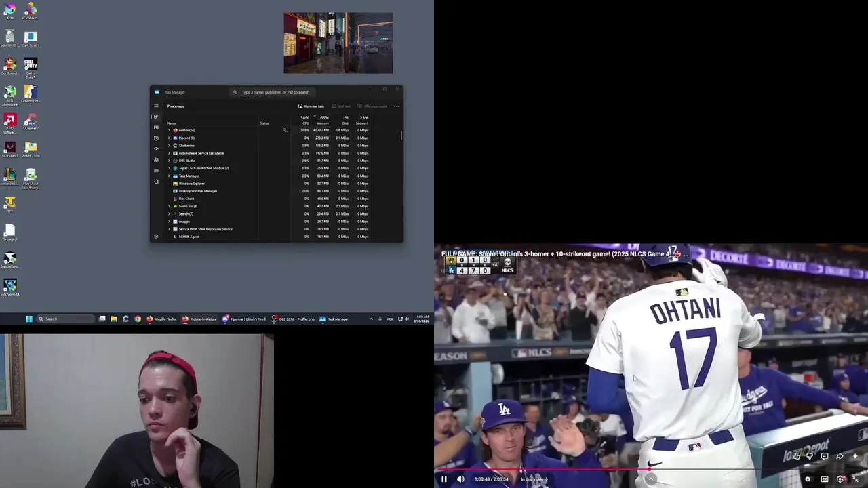Open 'In this video' chapters link
Viewport: 868px width, 488px height.
534,479
